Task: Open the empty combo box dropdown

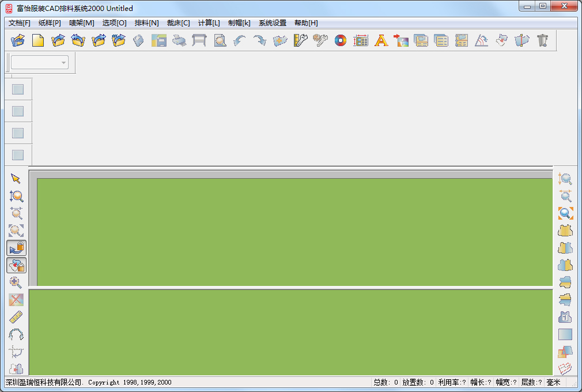Action: 40,62
